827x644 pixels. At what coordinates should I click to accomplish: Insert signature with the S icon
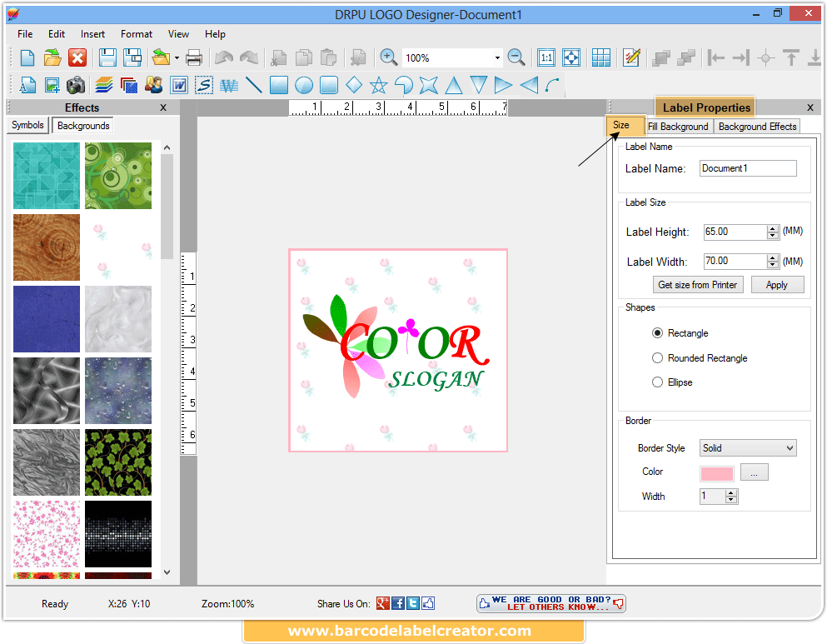coord(204,85)
